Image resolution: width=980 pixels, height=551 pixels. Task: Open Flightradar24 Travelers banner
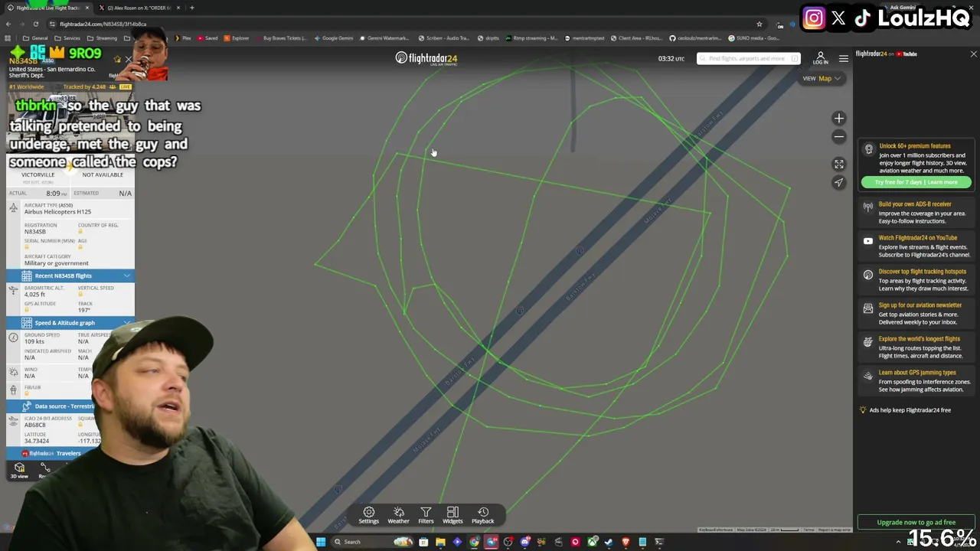tap(52, 454)
